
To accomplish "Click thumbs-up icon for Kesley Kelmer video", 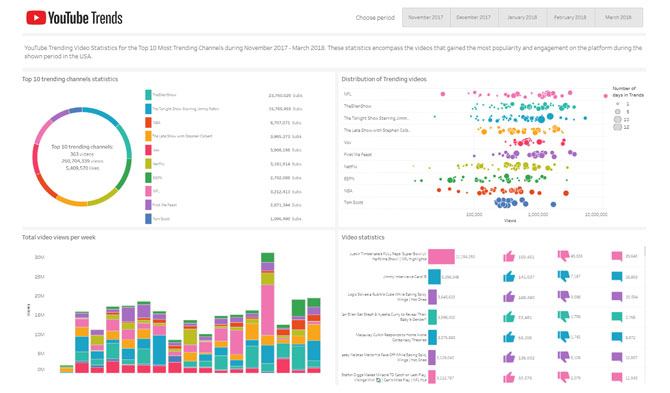I will coord(508,357).
